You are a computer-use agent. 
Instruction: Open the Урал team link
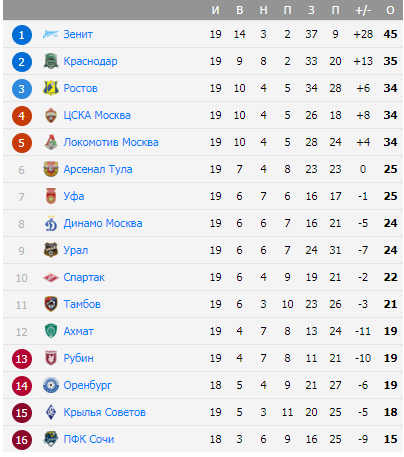(76, 250)
